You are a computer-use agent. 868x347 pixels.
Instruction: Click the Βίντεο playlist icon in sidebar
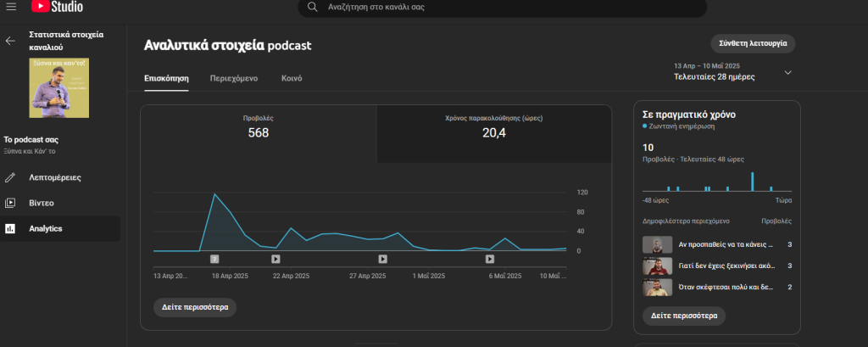11,204
